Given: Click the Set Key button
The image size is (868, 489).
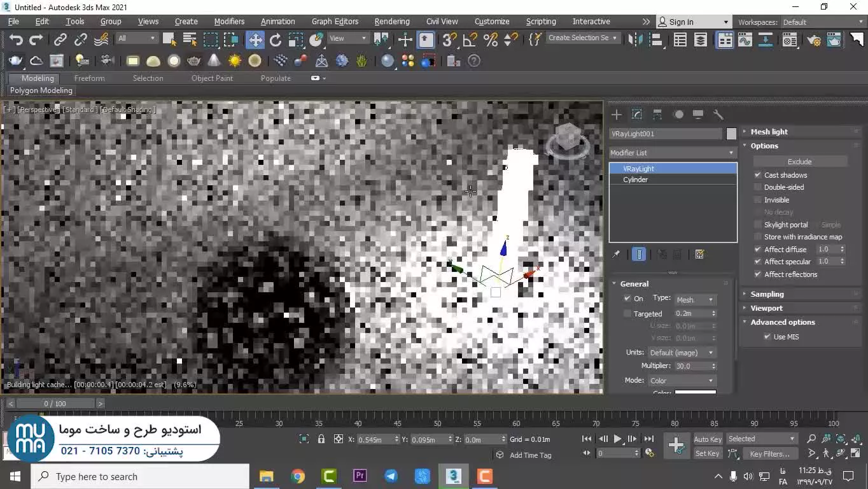Looking at the screenshot, I should point(708,454).
